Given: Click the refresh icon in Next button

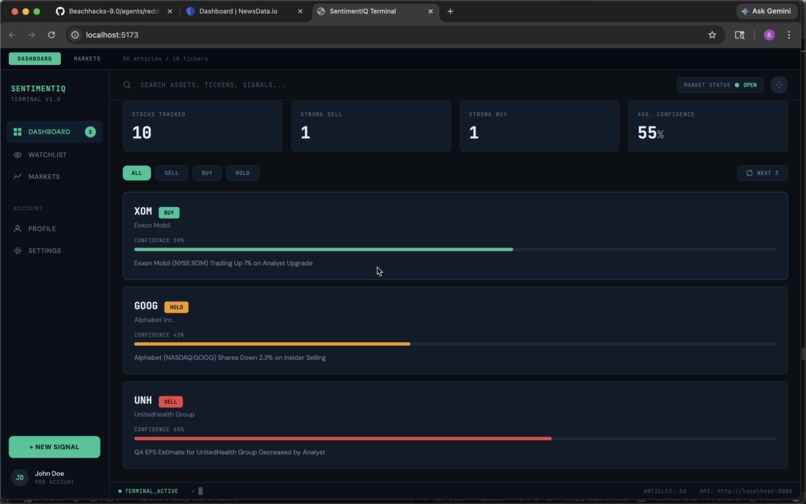Looking at the screenshot, I should (749, 173).
